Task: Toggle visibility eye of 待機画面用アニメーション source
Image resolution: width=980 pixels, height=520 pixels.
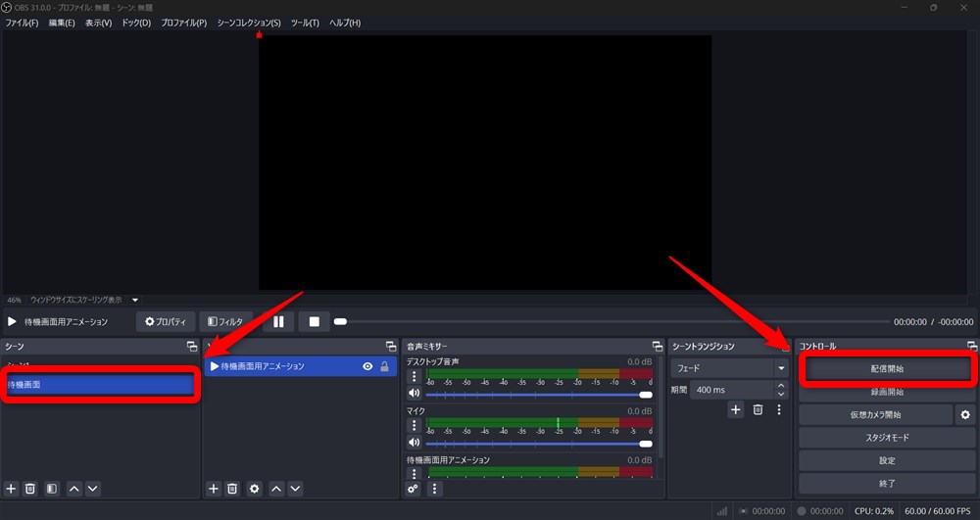Action: (367, 366)
